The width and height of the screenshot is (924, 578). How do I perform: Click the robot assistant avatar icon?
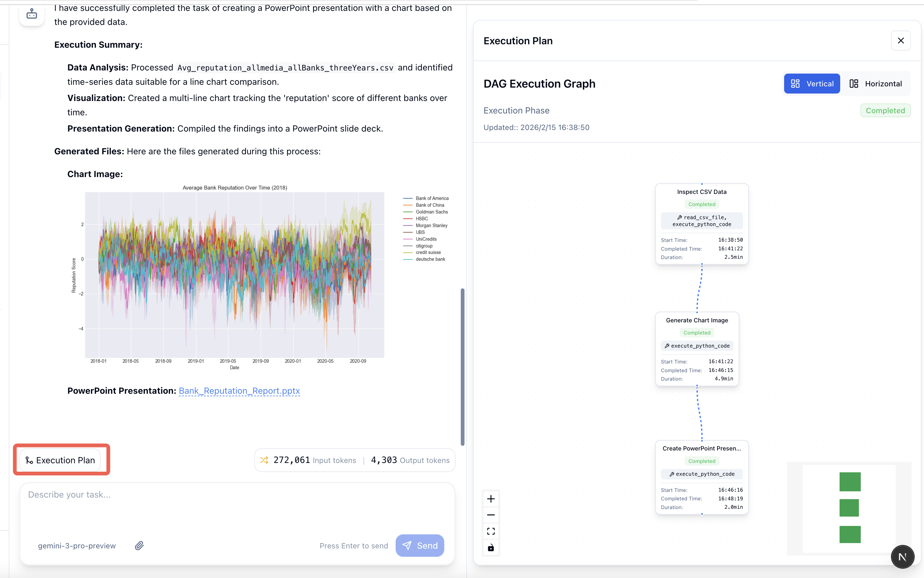point(32,14)
